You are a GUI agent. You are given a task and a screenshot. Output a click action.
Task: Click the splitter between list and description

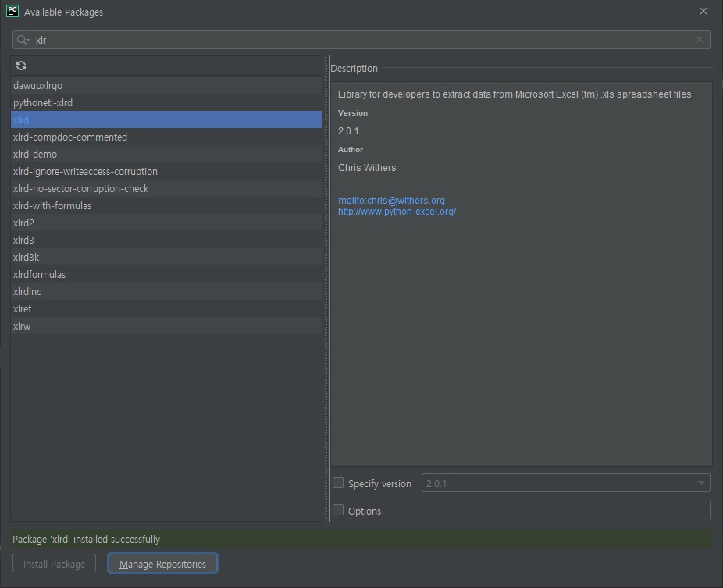(x=326, y=289)
